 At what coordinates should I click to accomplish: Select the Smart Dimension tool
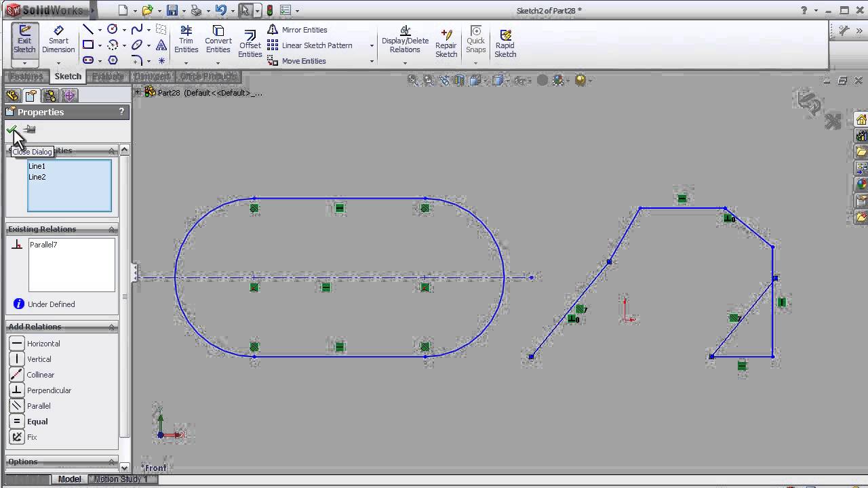coord(58,41)
